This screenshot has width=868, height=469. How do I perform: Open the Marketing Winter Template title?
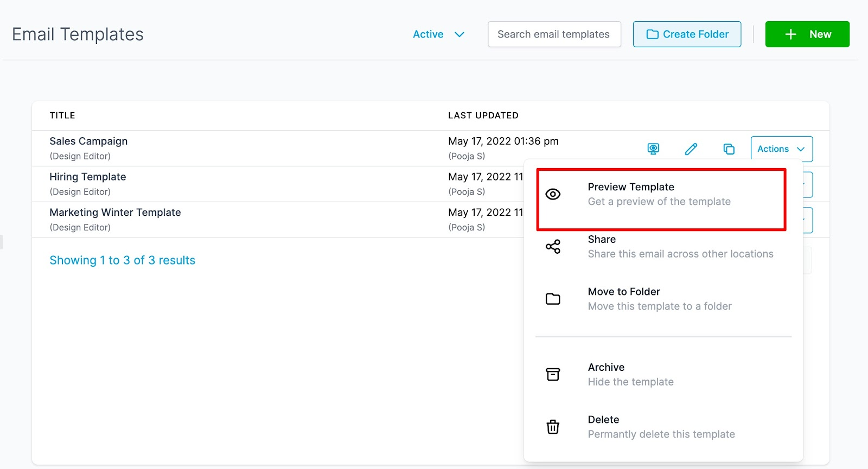coord(115,213)
